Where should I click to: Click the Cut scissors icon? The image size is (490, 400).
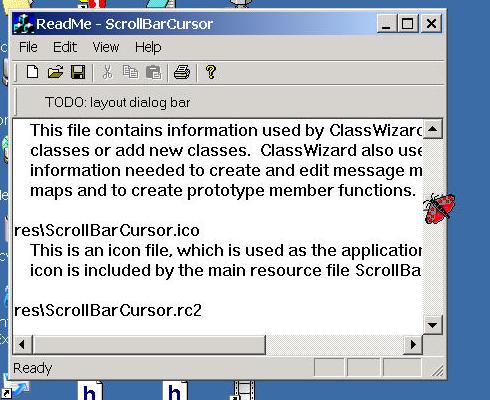(x=107, y=72)
